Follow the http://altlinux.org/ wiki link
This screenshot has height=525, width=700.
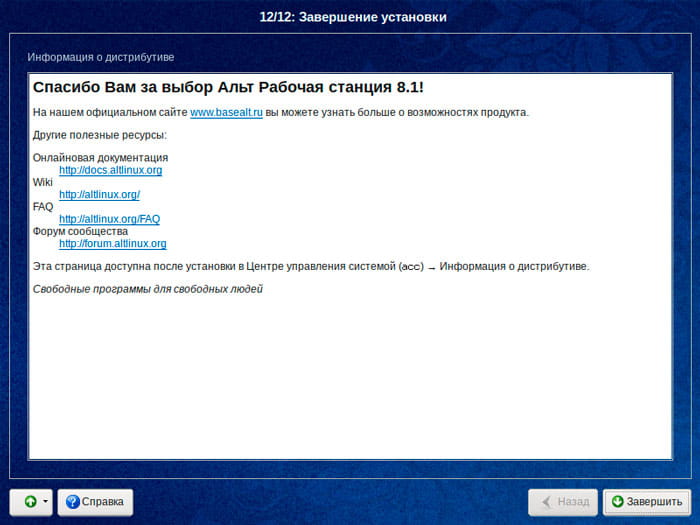point(100,195)
